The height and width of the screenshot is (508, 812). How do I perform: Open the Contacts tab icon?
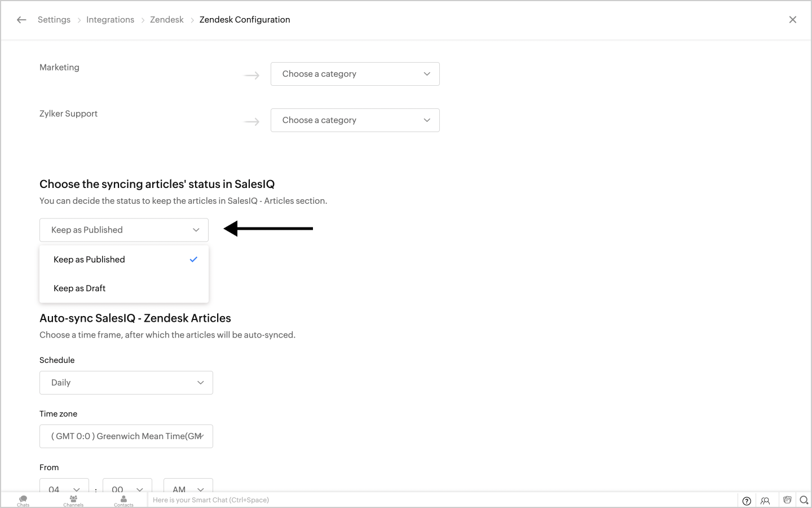[123, 500]
